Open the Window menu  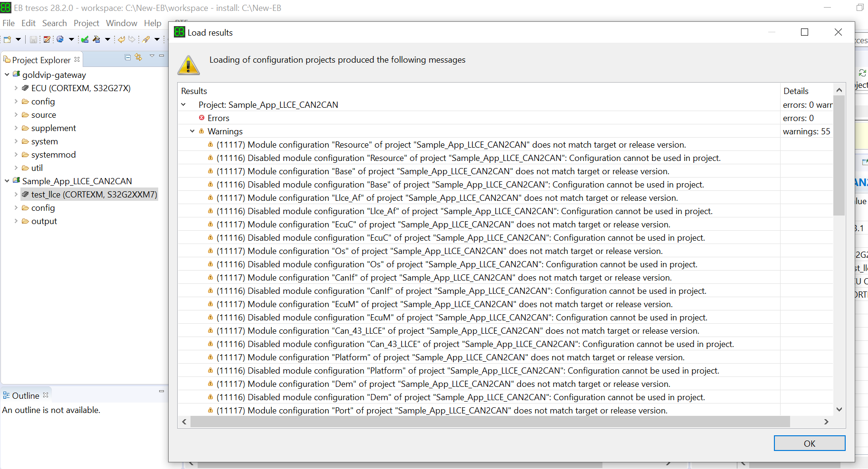pyautogui.click(x=121, y=23)
